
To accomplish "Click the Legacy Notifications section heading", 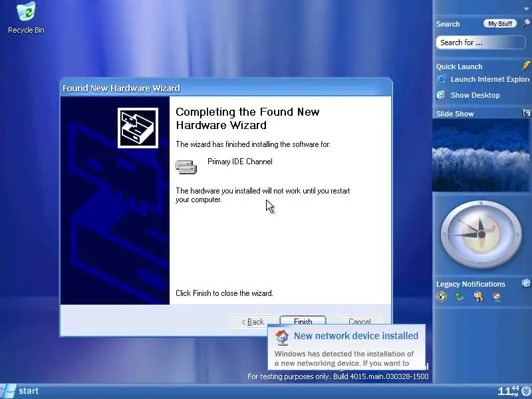I will point(470,284).
